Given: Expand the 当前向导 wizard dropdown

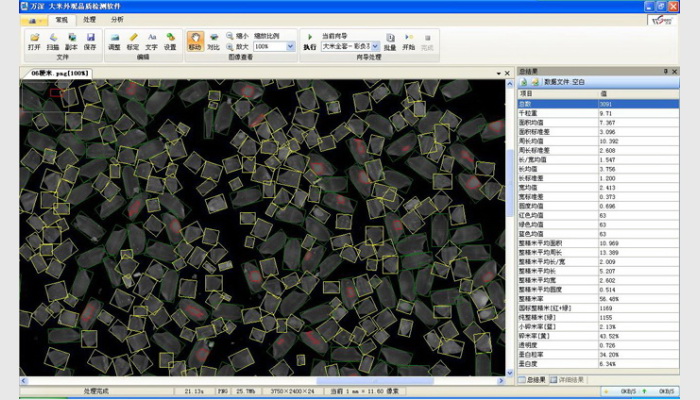Looking at the screenshot, I should [x=376, y=47].
